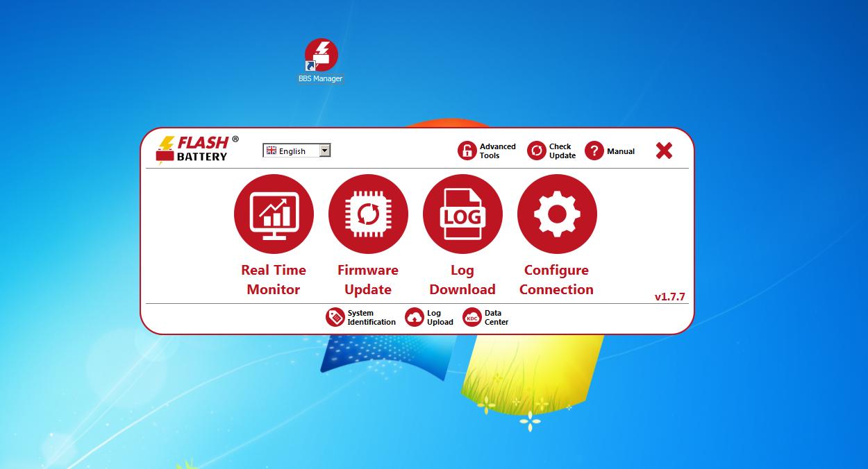Select the BBS Manager desktop shortcut
Screen dimensions: 868x469
[x=321, y=61]
